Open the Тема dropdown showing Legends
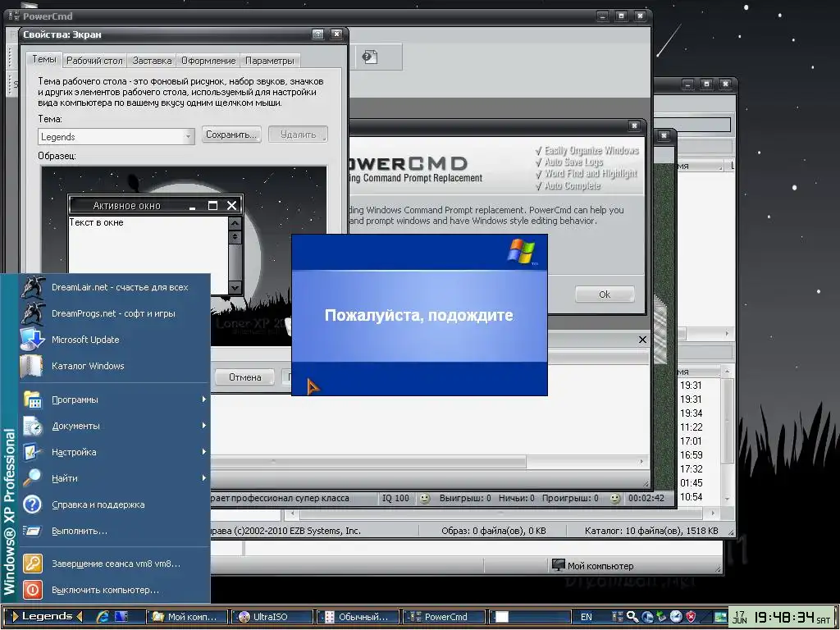This screenshot has height=630, width=840. click(116, 137)
